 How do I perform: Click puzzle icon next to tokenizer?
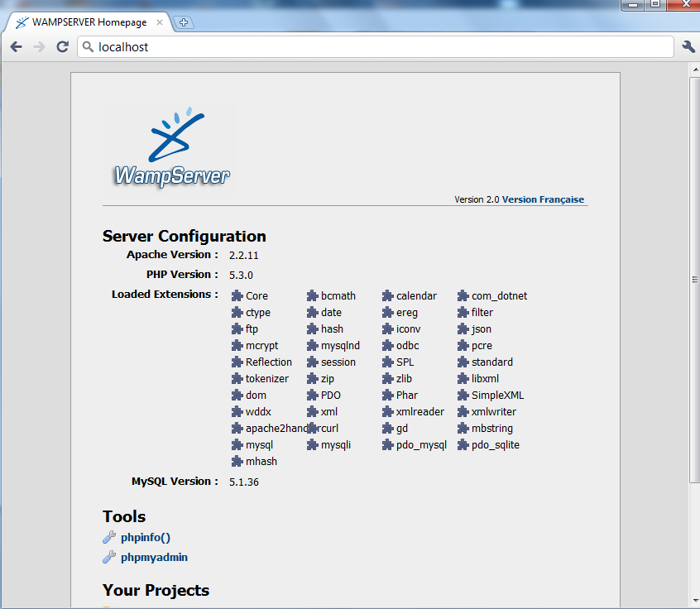tap(237, 379)
